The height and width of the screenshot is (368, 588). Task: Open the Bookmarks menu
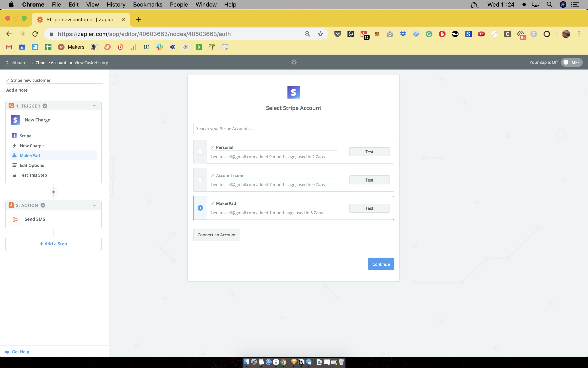147,5
